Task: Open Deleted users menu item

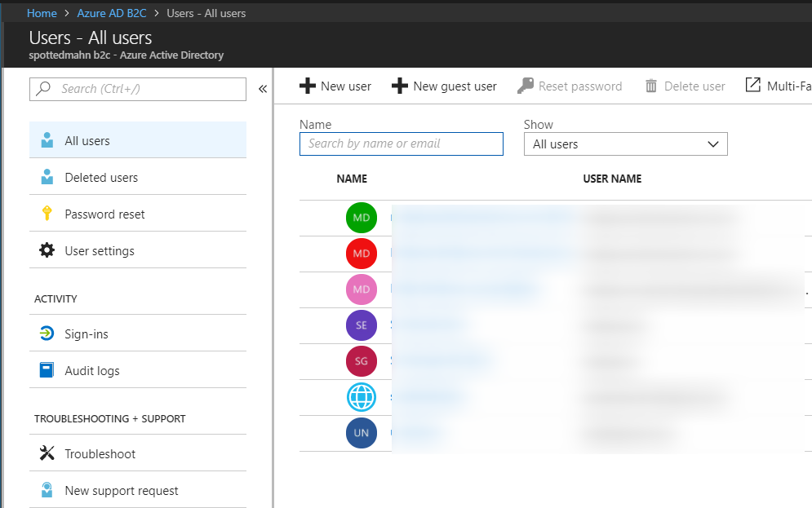Action: (138, 177)
